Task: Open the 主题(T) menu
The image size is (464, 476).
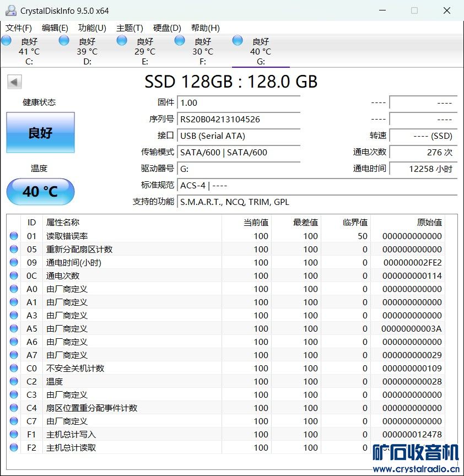Action: 130,28
